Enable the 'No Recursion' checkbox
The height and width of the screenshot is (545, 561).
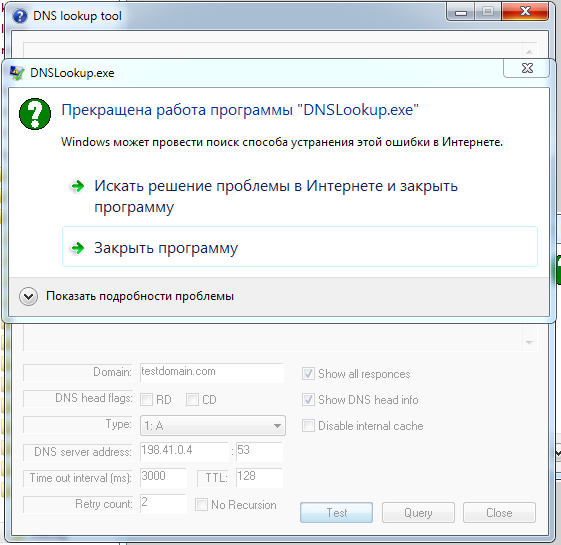click(x=201, y=505)
